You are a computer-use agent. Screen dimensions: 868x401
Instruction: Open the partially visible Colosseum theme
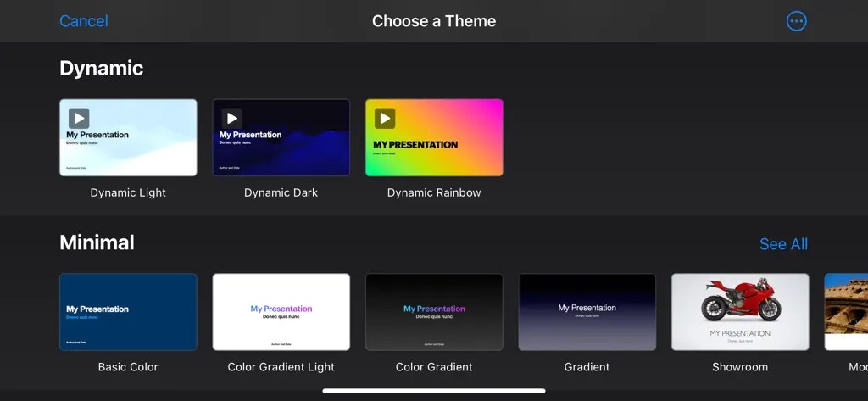click(x=846, y=312)
